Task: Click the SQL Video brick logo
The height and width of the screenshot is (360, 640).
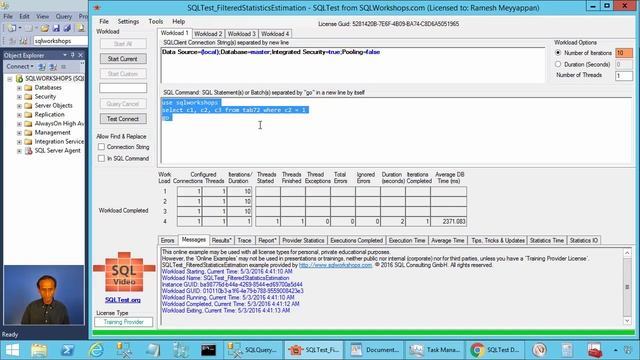Action: click(124, 272)
